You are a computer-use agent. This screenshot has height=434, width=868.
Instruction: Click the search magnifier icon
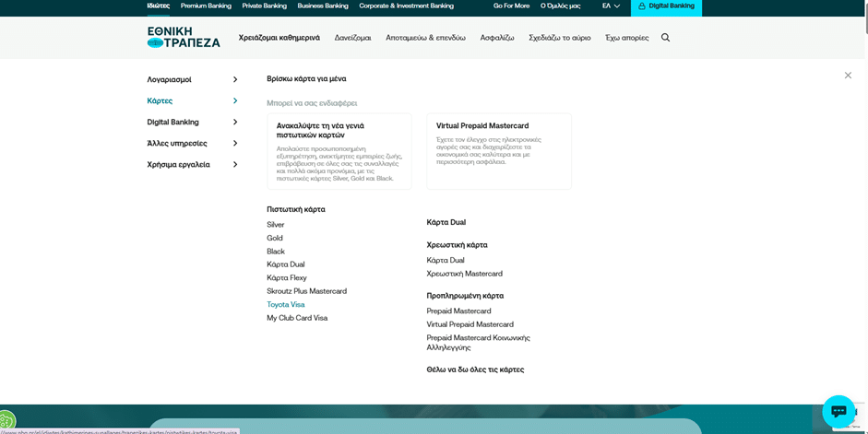[665, 38]
